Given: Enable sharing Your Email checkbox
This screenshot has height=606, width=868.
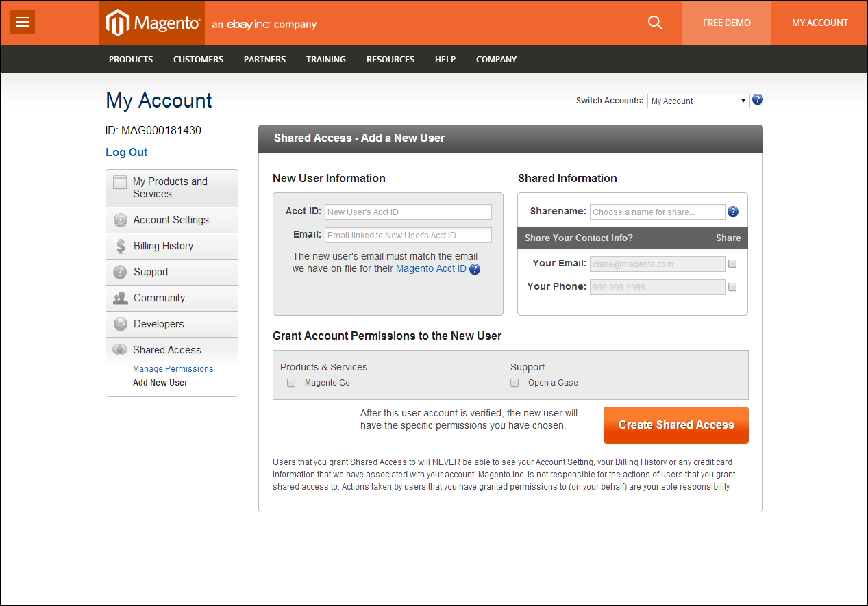Looking at the screenshot, I should [732, 264].
